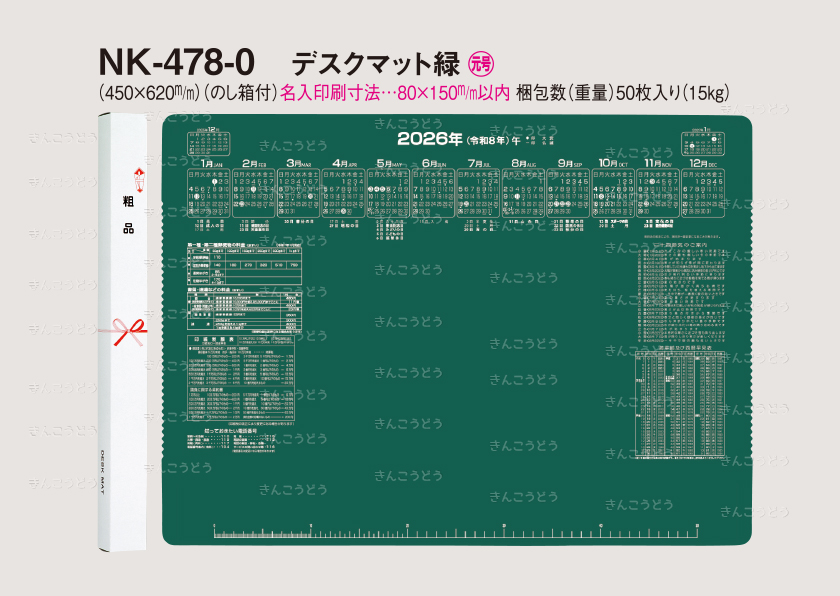Viewport: 840px width, 596px height.
Task: Click the 粗品 label on the box
Action: click(x=128, y=215)
